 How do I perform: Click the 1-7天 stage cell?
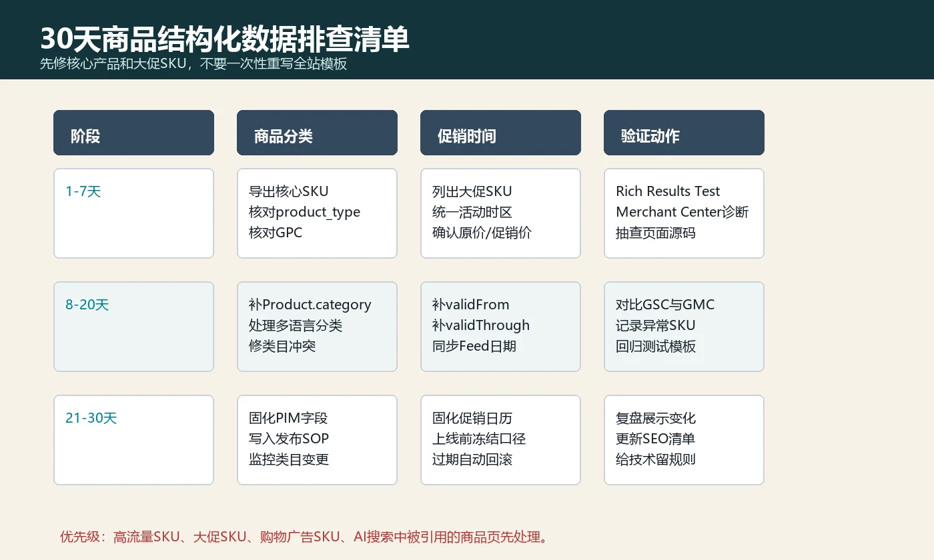tap(133, 213)
